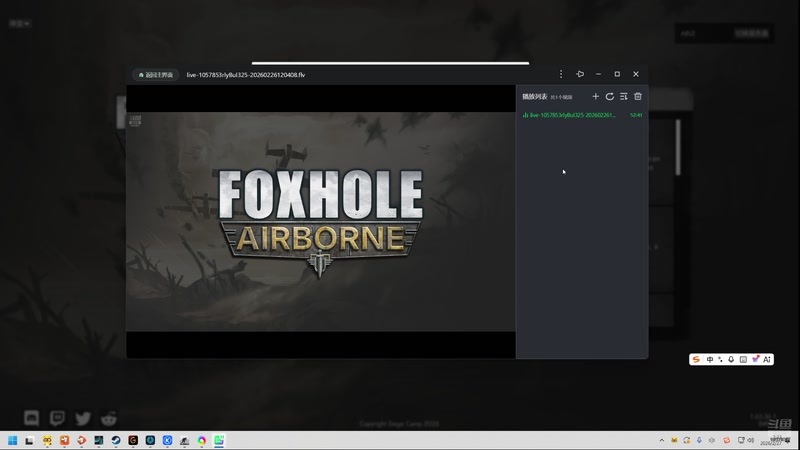The height and width of the screenshot is (450, 800).
Task: Open the blue K app in the taskbar
Action: pos(167,440)
